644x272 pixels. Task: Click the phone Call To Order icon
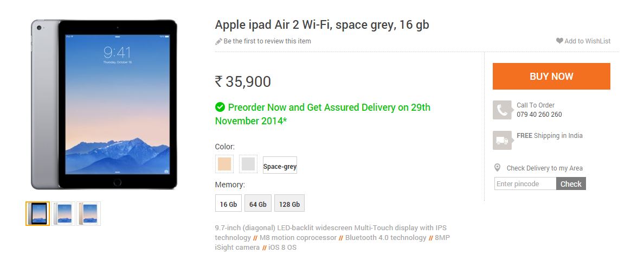502,110
